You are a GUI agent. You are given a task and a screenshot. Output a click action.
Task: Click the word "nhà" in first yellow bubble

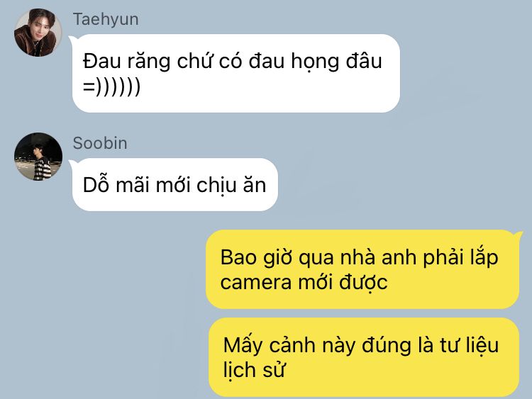358,257
